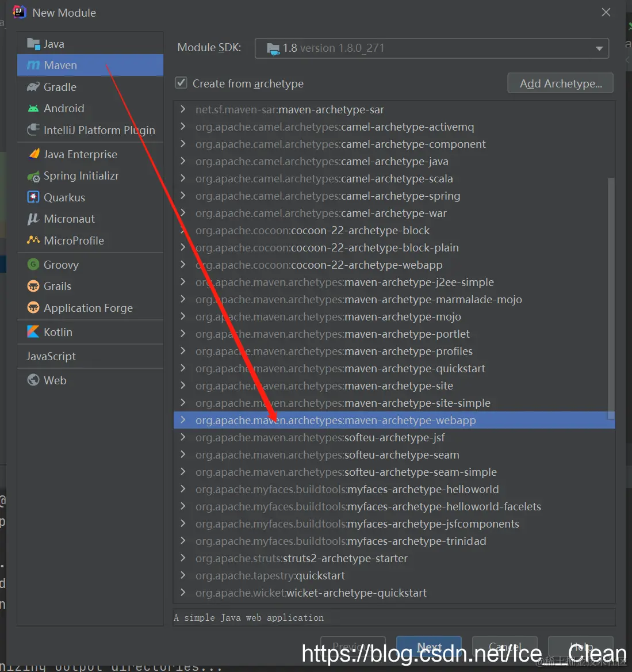Click the Android robot icon
This screenshot has width=632, height=672.
coord(33,108)
